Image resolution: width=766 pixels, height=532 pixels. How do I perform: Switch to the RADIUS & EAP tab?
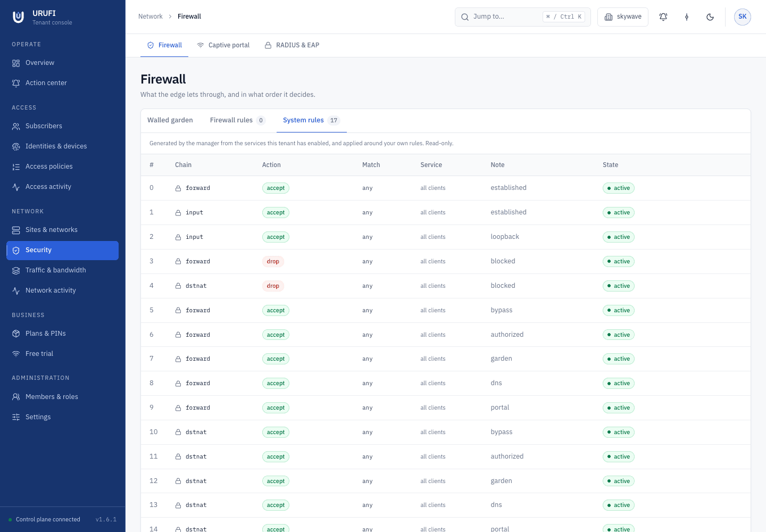coord(292,45)
